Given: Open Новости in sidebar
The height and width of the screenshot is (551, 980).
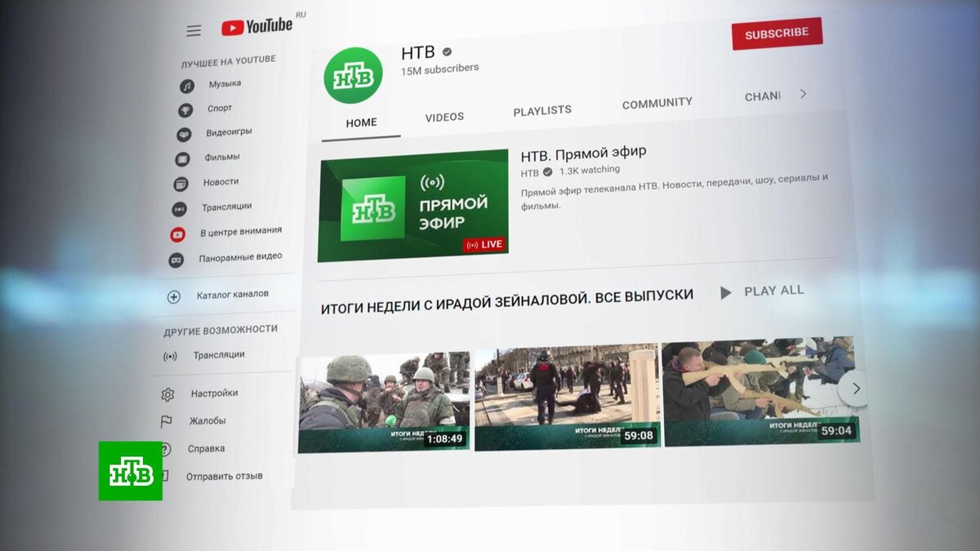Looking at the screenshot, I should click(x=220, y=182).
